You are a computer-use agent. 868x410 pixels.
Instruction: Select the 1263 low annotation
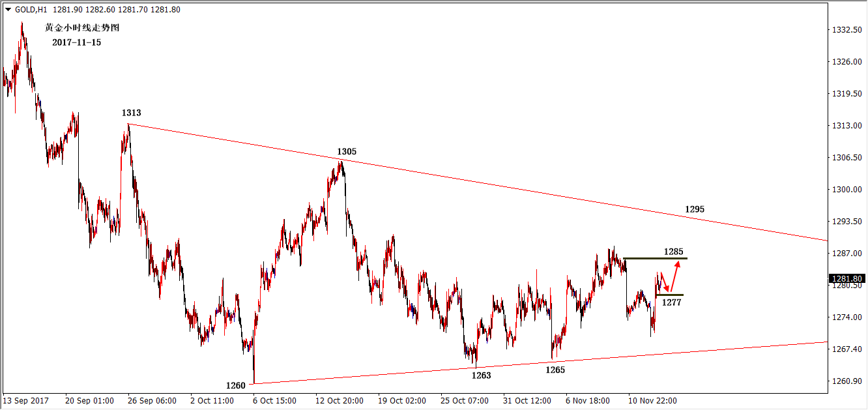[481, 375]
